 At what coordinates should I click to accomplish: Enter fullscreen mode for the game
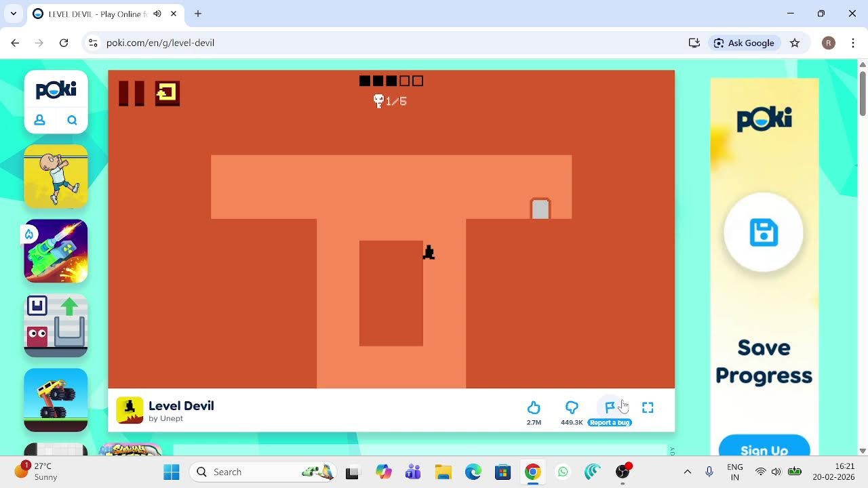[x=648, y=407]
